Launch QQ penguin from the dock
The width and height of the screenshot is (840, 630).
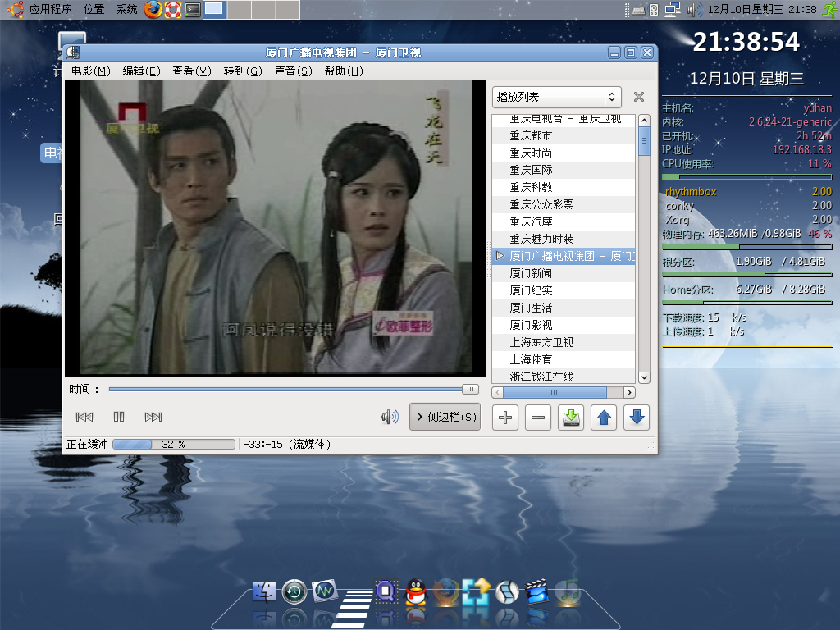click(x=416, y=592)
